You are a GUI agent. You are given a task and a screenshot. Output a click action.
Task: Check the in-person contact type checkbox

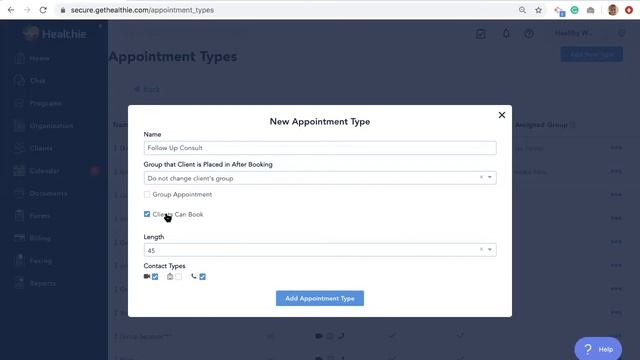click(x=179, y=277)
